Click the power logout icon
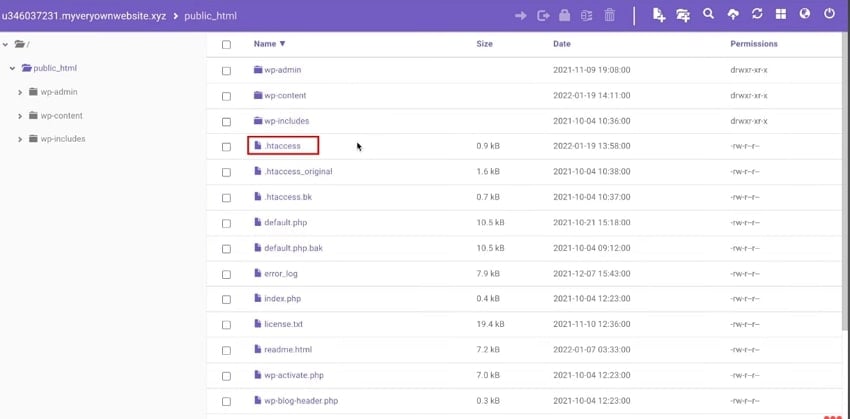 (829, 14)
